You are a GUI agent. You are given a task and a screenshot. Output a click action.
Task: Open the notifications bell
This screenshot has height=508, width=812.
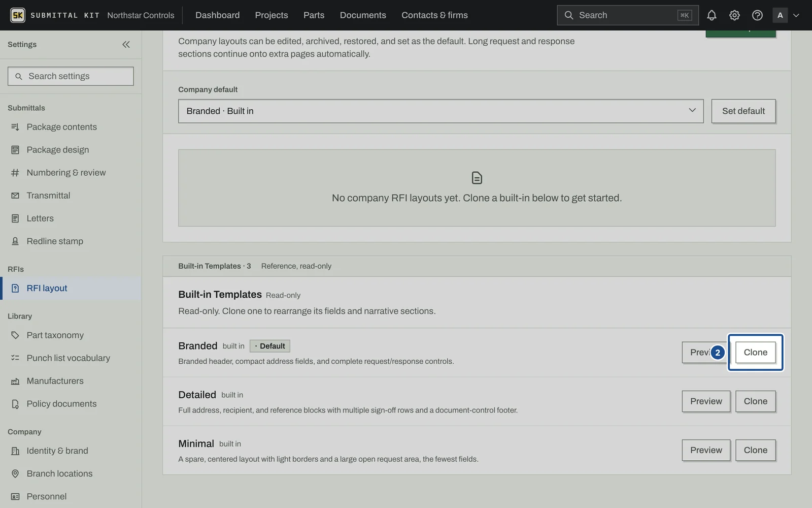(712, 15)
